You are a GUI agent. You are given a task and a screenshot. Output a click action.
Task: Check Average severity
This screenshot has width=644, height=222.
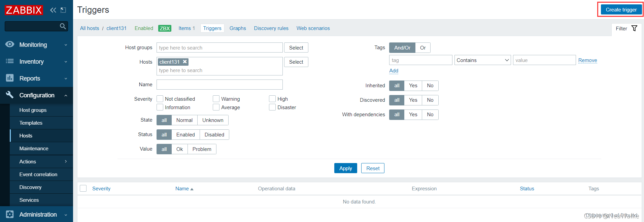pyautogui.click(x=216, y=107)
